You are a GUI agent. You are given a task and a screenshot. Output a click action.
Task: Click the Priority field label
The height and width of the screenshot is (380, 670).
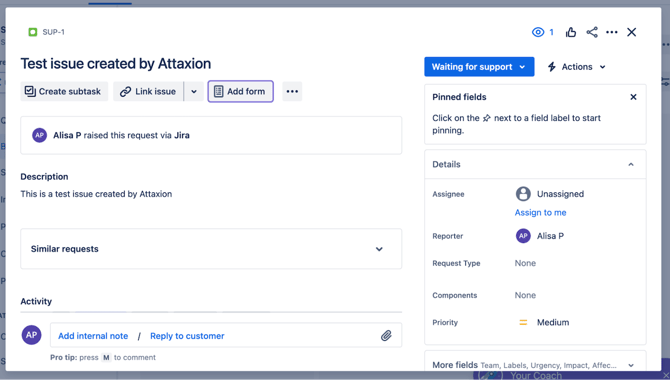point(445,323)
